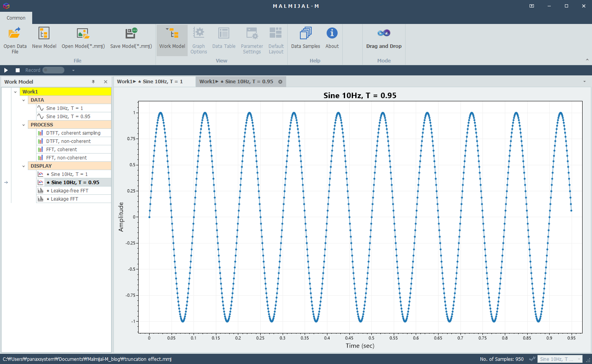Pin the Work Model panel

tap(93, 82)
